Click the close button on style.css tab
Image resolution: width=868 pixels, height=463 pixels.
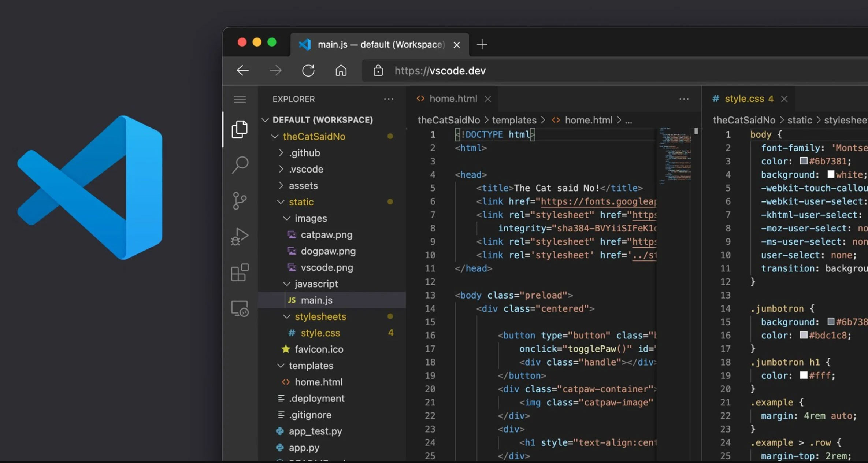785,98
